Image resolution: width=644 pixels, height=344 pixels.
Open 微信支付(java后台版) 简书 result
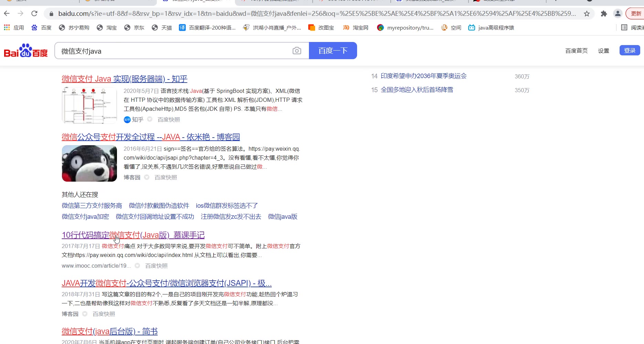pos(109,331)
